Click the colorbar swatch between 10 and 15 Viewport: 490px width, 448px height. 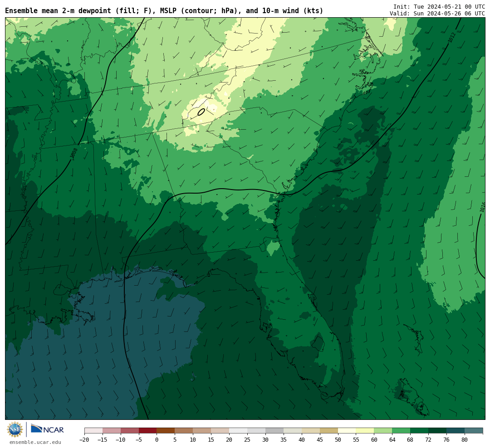pos(202,431)
